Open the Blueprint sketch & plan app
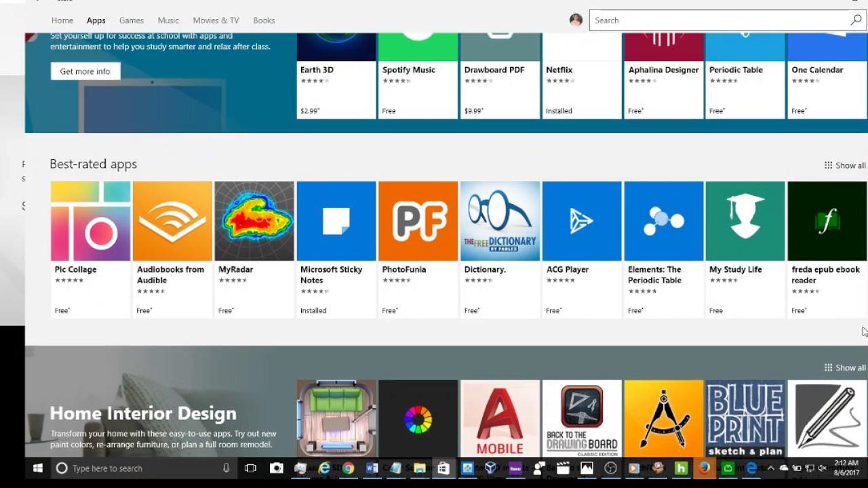The width and height of the screenshot is (868, 488). tap(745, 418)
